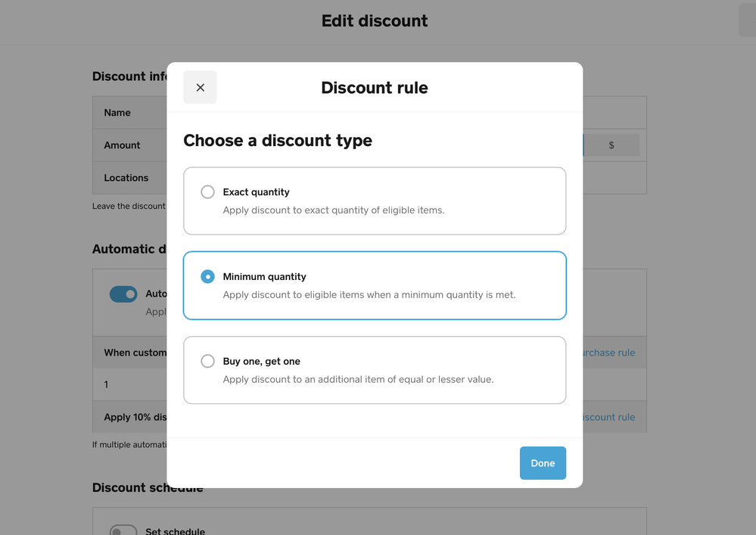
Task: Click the Discount rule dialog title
Action: (x=375, y=88)
